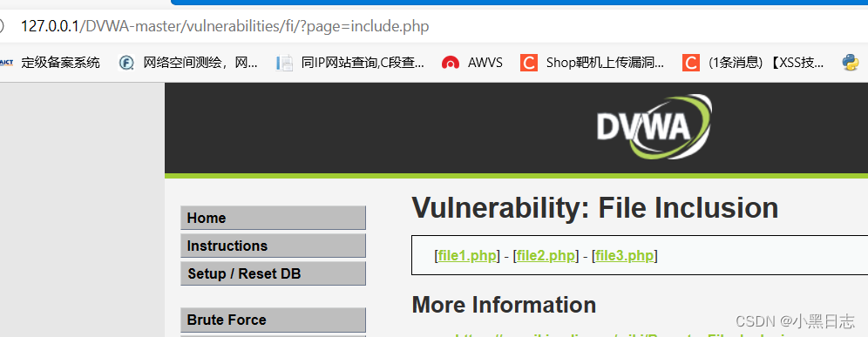Click the 同IP网站查询 bookmark favicon
Image resolution: width=868 pixels, height=337 pixels.
(x=284, y=63)
